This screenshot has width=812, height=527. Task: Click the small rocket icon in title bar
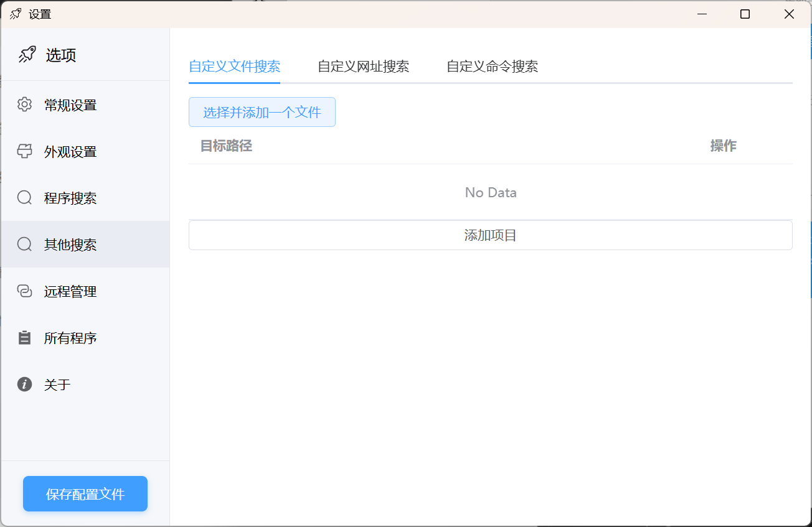(x=16, y=14)
